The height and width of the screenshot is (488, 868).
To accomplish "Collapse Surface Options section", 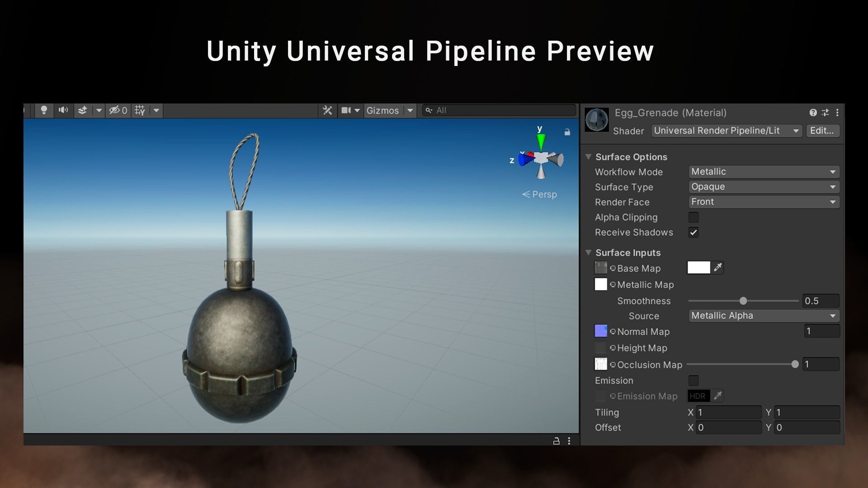I will (588, 157).
